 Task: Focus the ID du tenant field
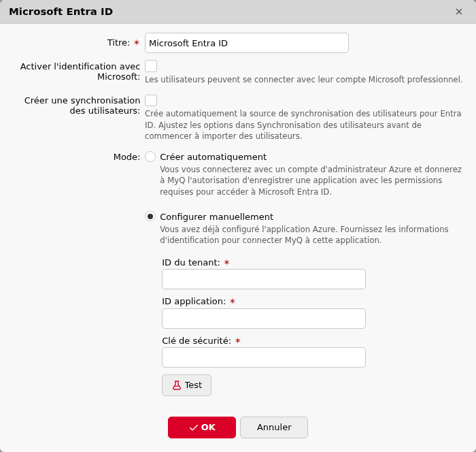click(x=264, y=279)
